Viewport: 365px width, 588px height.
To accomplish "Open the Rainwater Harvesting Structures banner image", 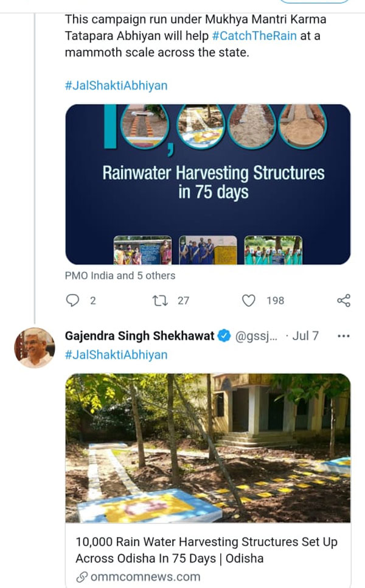I will tap(207, 184).
